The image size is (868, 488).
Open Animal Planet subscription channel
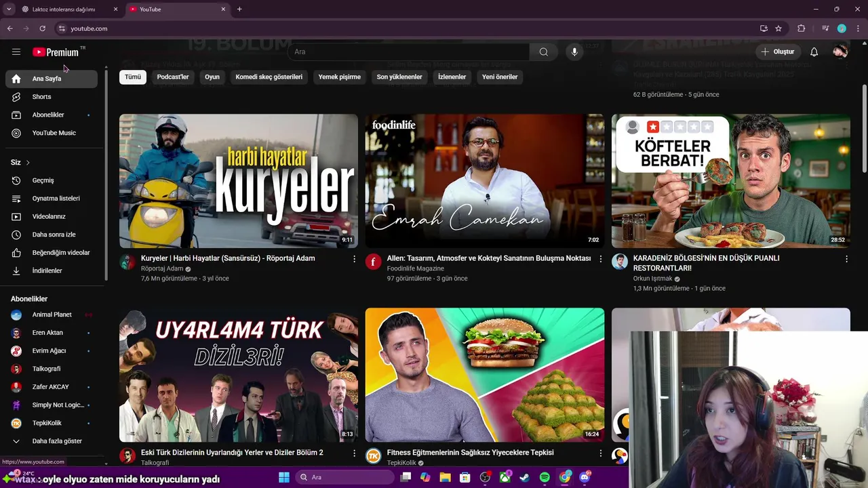[52, 314]
